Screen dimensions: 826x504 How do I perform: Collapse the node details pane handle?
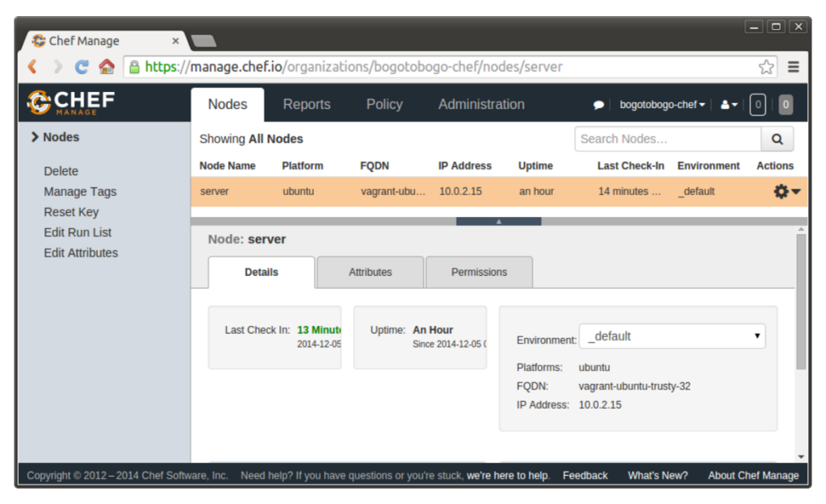[x=499, y=221]
